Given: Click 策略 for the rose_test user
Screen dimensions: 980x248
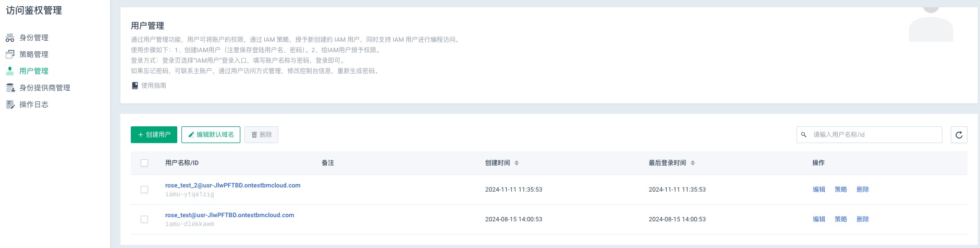Looking at the screenshot, I should pyautogui.click(x=840, y=219).
